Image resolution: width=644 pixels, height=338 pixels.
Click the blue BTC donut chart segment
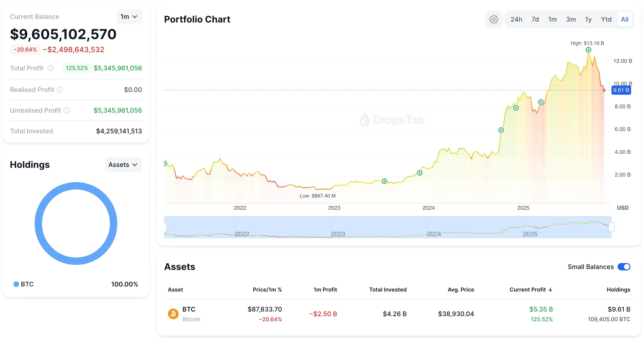[76, 186]
